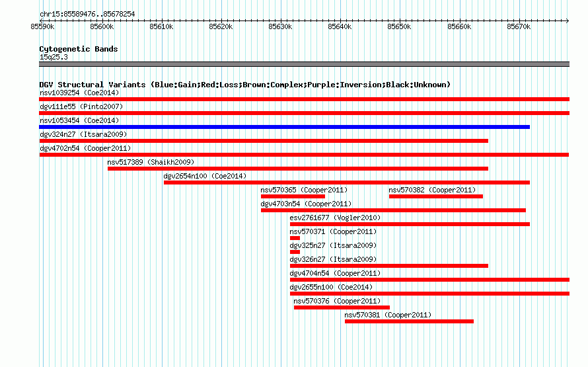588x367 pixels.
Task: Click the nsv1039254 (Coe2014) variant label
Action: point(79,93)
